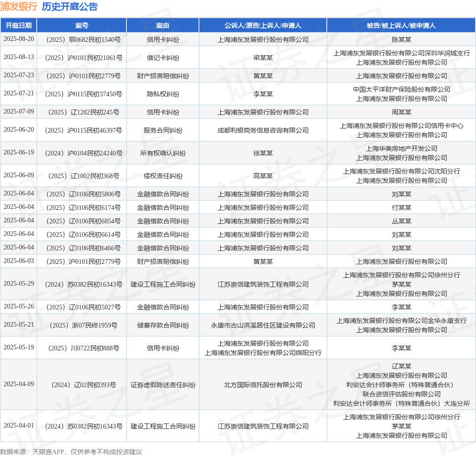Click the date 2025-05-21
Viewport: 476px width, 456px height.
[x=19, y=325]
